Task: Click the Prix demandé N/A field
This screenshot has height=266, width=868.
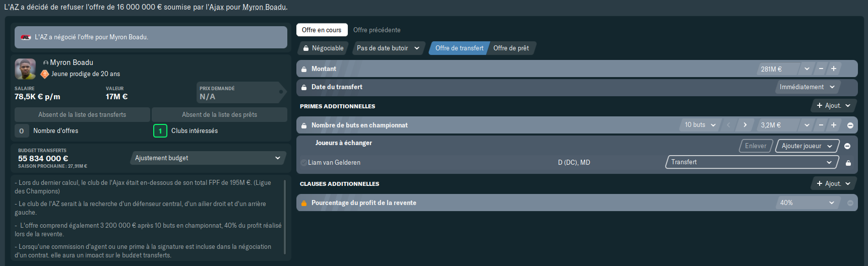Action: click(x=241, y=93)
